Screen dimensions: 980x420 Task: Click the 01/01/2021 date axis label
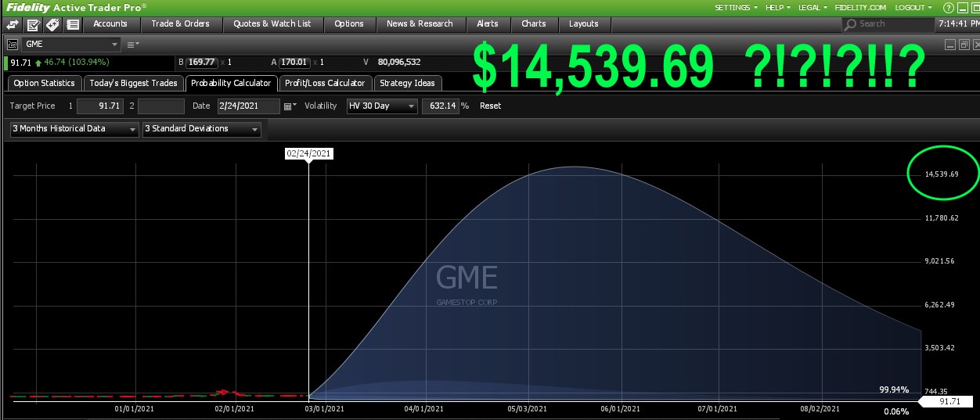pos(134,408)
